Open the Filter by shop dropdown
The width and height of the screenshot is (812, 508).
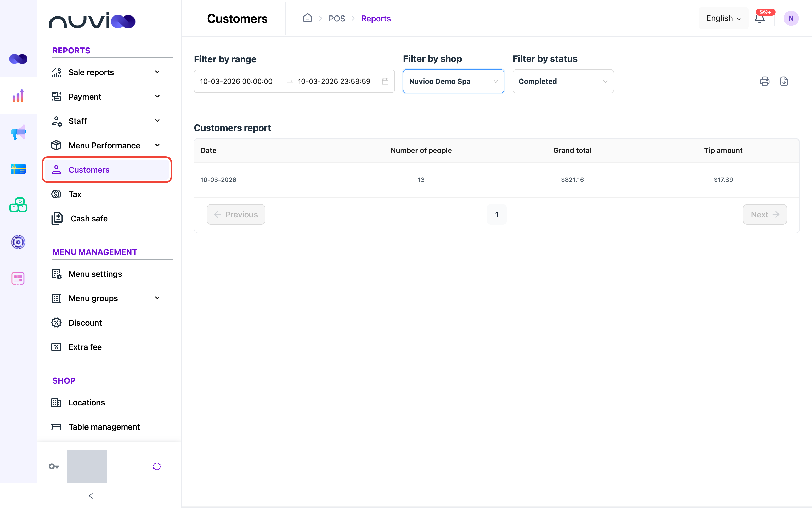(x=453, y=81)
